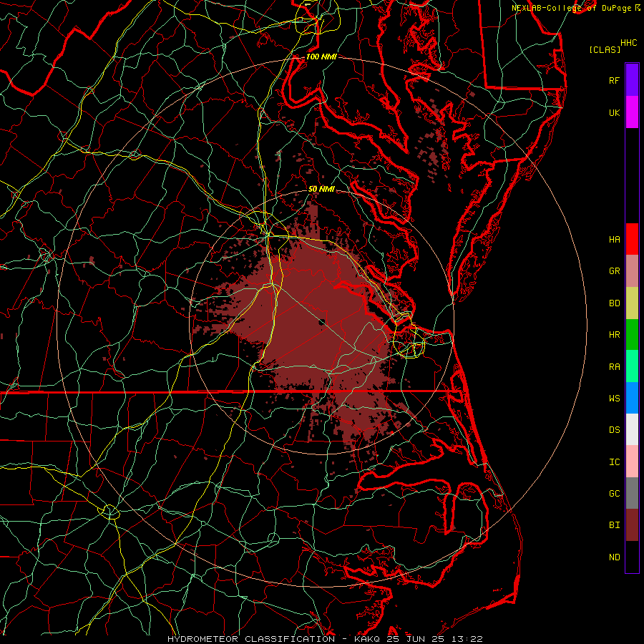
Task: Click the 'ND' legend label
Action: click(614, 557)
